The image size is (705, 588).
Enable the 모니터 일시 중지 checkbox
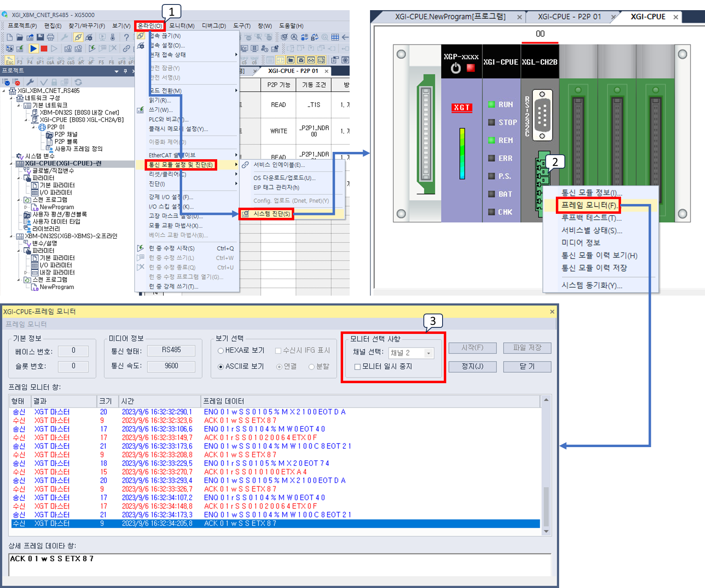[x=357, y=366]
